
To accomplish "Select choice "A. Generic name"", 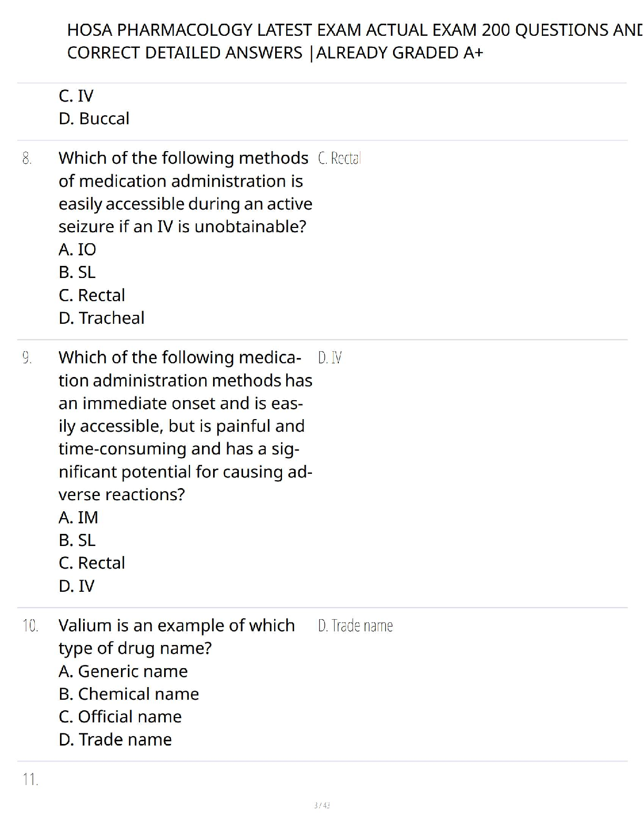I will click(x=123, y=671).
